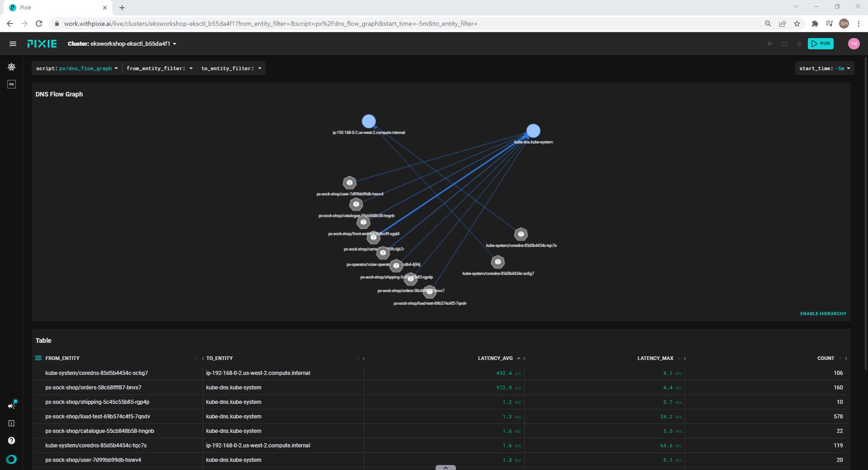
Task: Expand the from_entity_filter dropdown
Action: [x=160, y=68]
